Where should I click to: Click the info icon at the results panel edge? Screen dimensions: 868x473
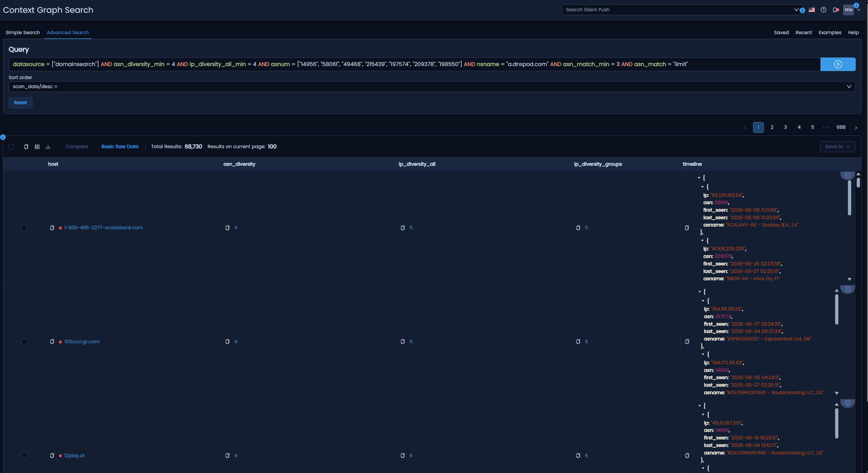3,137
